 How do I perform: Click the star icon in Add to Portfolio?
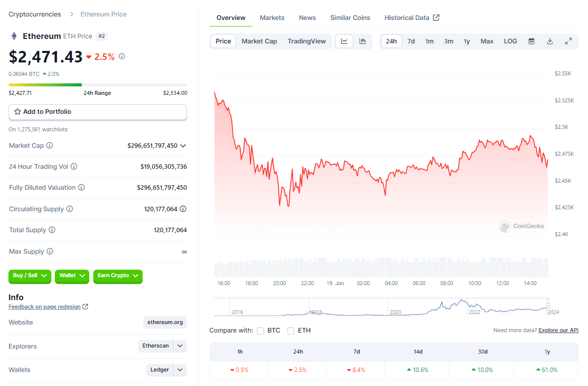click(x=17, y=111)
